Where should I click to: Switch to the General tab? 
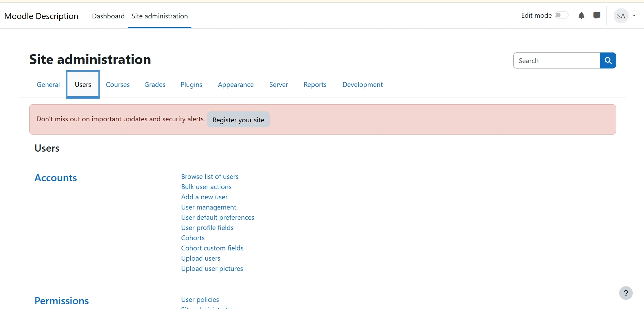point(48,84)
